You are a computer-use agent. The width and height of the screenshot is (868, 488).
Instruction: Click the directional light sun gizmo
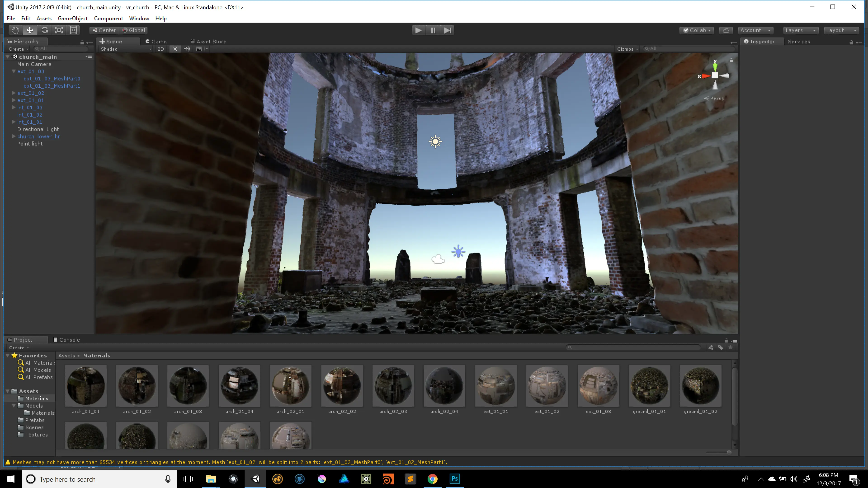click(x=435, y=141)
